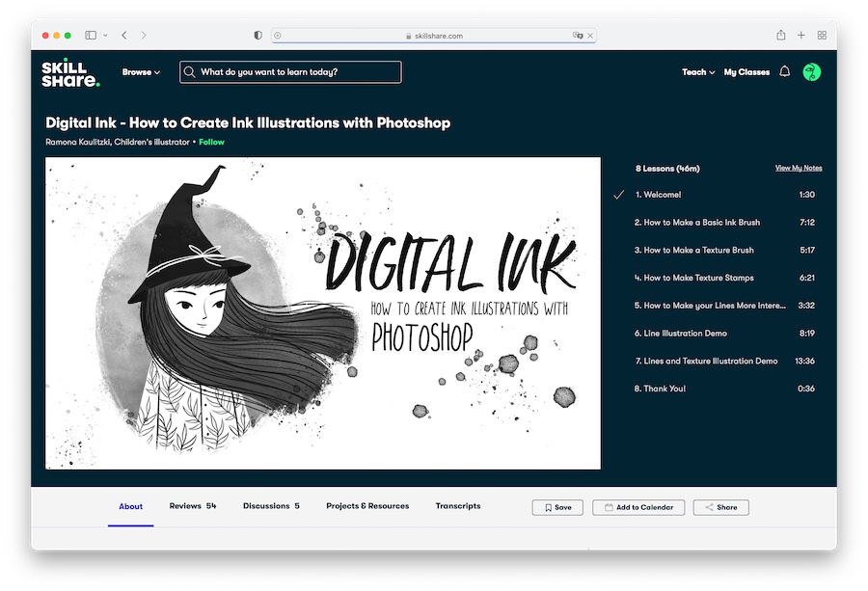
Task: Switch to the About tab
Action: point(130,506)
